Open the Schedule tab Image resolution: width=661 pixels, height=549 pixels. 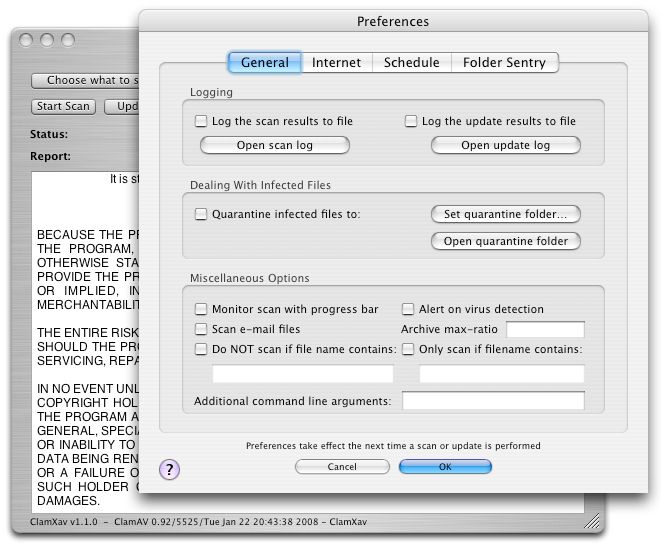point(411,62)
